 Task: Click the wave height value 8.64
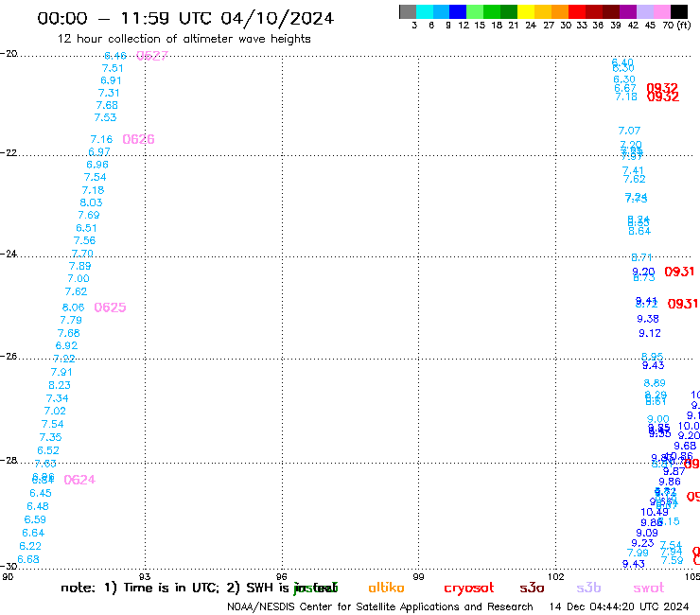tap(639, 232)
